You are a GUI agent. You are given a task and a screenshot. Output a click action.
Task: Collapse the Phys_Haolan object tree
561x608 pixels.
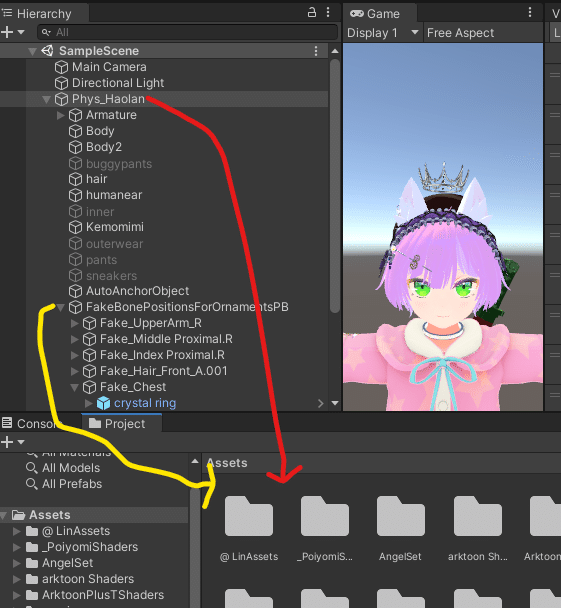[x=47, y=100]
